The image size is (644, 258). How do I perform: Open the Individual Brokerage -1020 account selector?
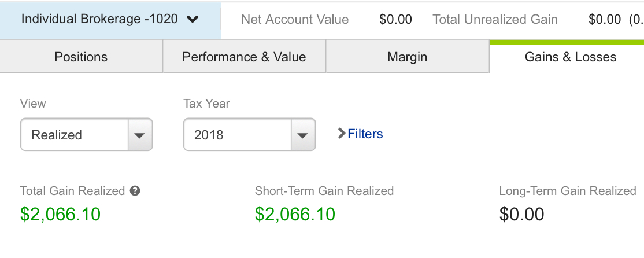(110, 19)
